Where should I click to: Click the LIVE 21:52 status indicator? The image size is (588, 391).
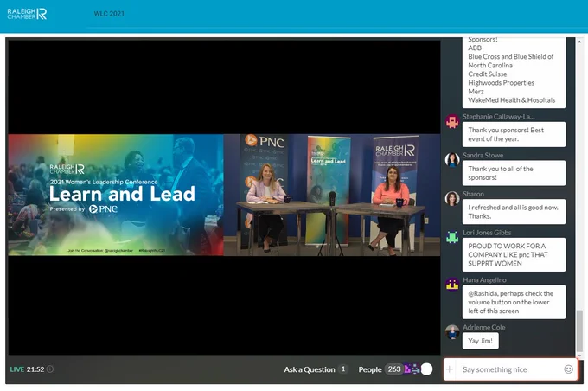pos(27,369)
